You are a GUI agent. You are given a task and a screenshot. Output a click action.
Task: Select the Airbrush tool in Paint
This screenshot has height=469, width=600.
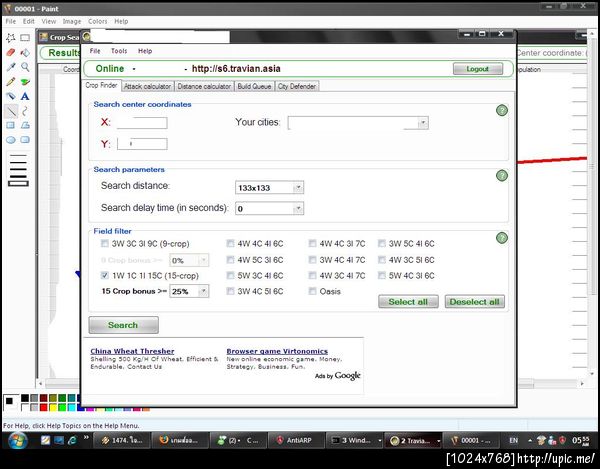[11, 96]
